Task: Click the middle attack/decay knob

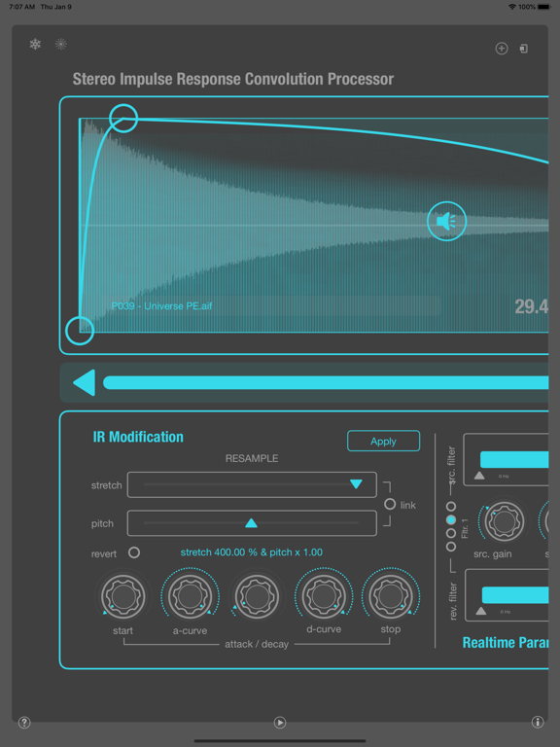Action: 257,596
